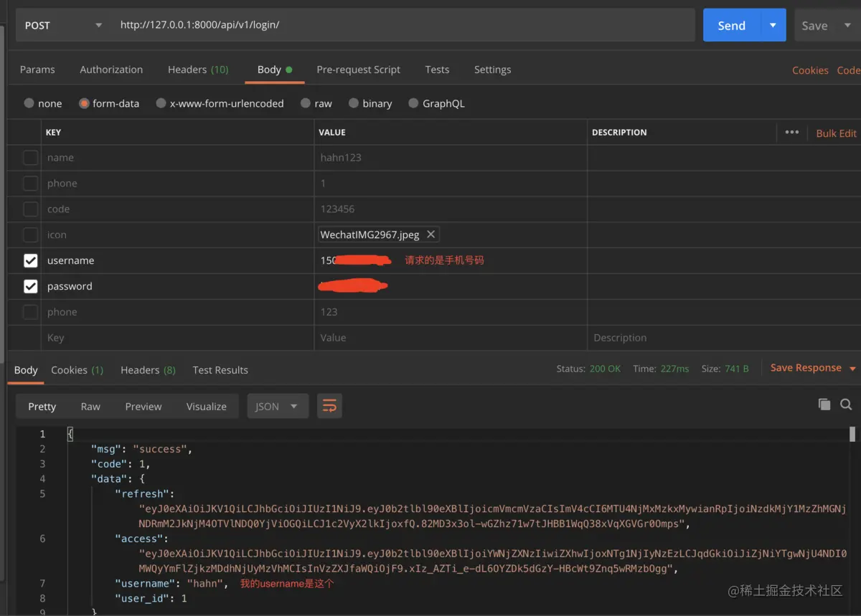
Task: Toggle the name row checkbox
Action: point(30,158)
